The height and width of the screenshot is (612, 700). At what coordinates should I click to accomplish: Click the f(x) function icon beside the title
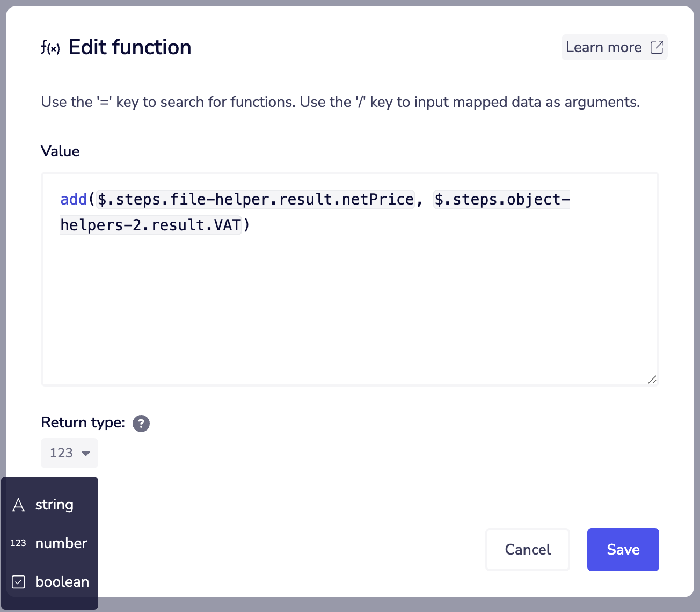(50, 48)
